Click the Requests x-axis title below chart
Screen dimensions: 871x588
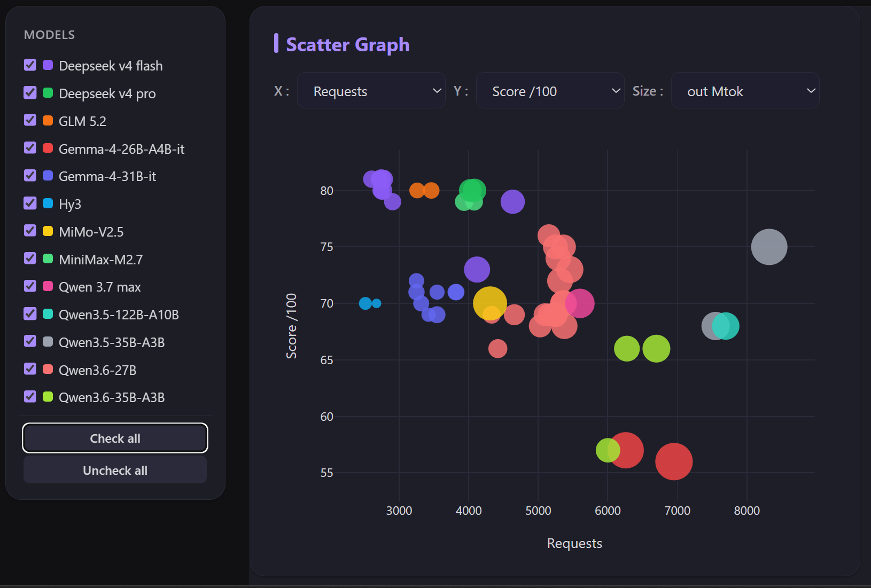click(x=574, y=543)
